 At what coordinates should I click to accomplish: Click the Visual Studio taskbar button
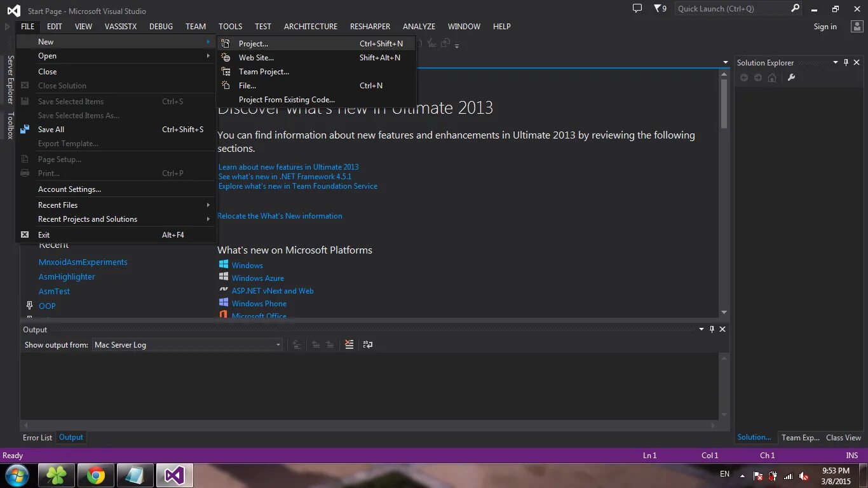(x=175, y=475)
